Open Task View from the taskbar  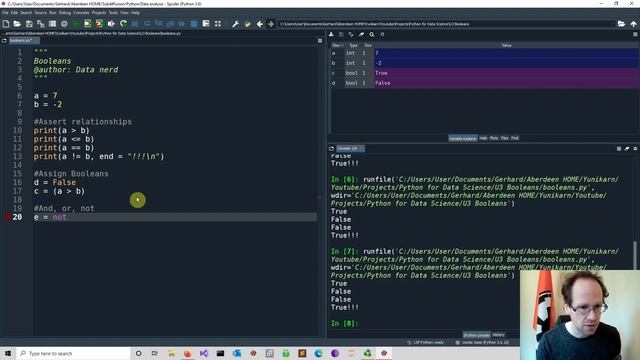(x=155, y=353)
